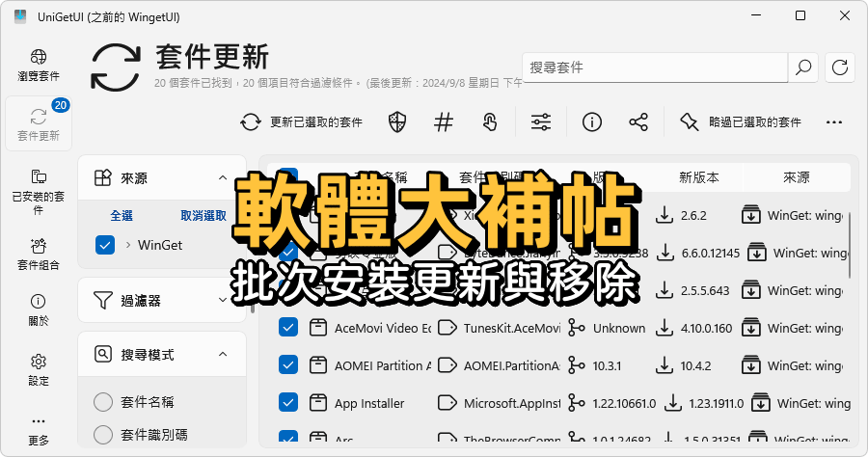Collapse the 搜尋模式 search mode section chevron
This screenshot has width=868, height=457.
point(223,354)
